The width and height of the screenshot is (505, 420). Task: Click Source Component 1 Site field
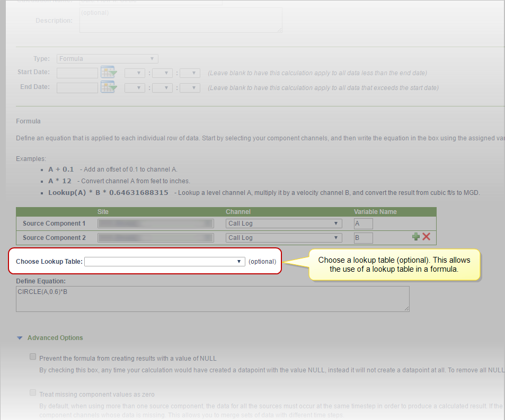click(156, 224)
